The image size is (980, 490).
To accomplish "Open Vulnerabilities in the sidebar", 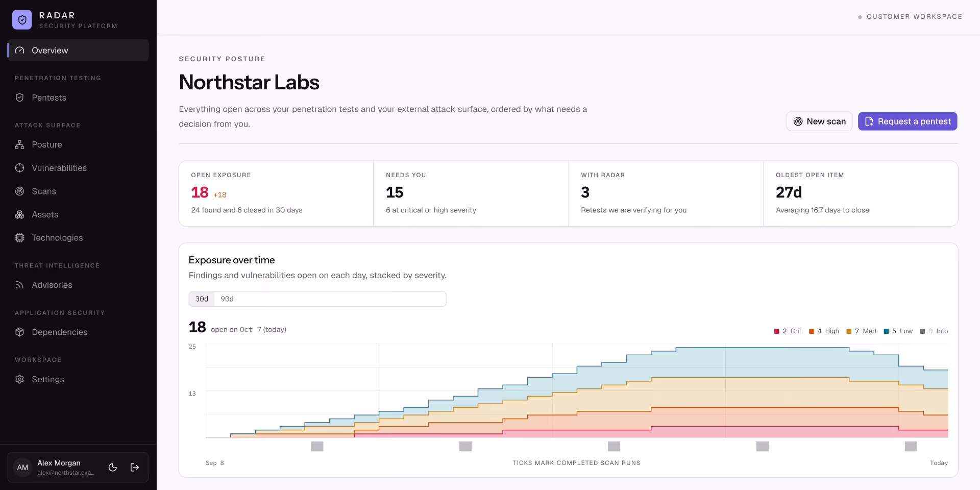I will [78, 168].
